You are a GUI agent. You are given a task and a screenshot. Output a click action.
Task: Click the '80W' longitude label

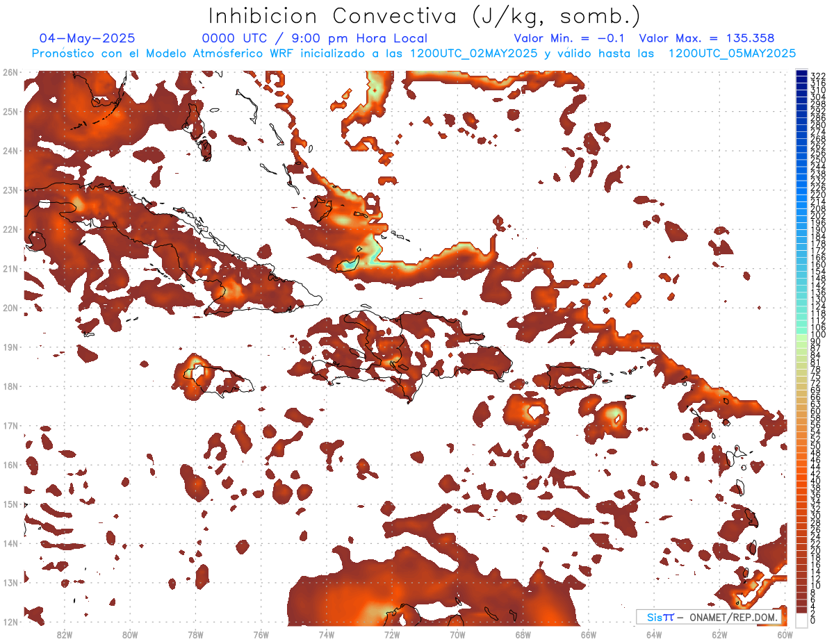tap(130, 634)
